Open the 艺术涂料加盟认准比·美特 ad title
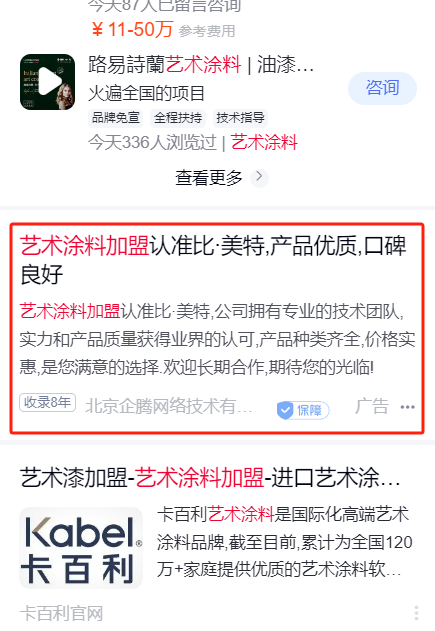This screenshot has width=435, height=631. [x=213, y=260]
